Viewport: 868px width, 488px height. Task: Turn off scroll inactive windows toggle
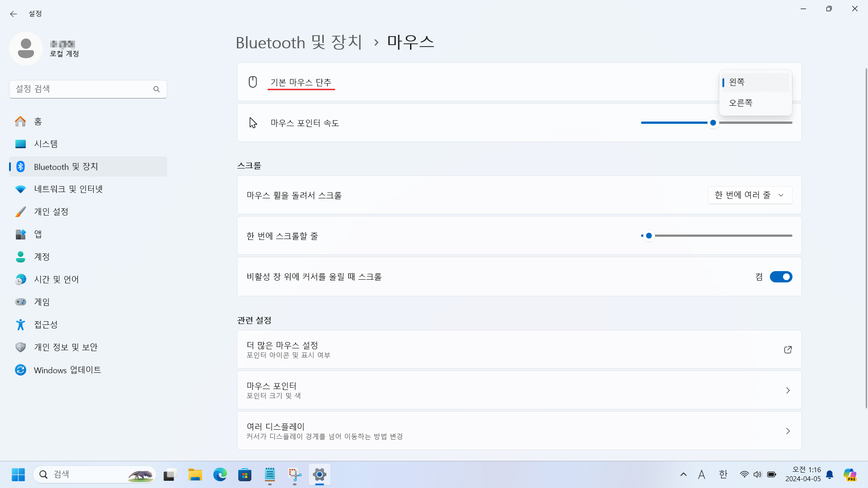click(x=781, y=277)
